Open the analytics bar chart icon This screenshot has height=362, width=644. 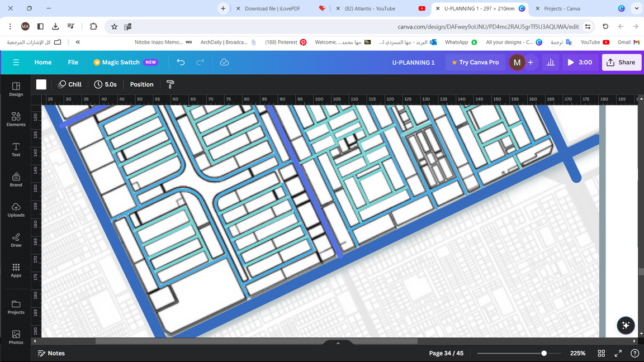(551, 63)
